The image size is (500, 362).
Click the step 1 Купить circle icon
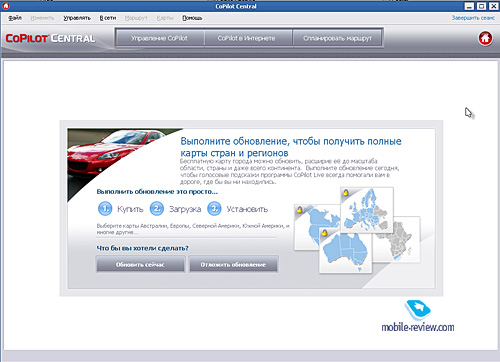105,209
